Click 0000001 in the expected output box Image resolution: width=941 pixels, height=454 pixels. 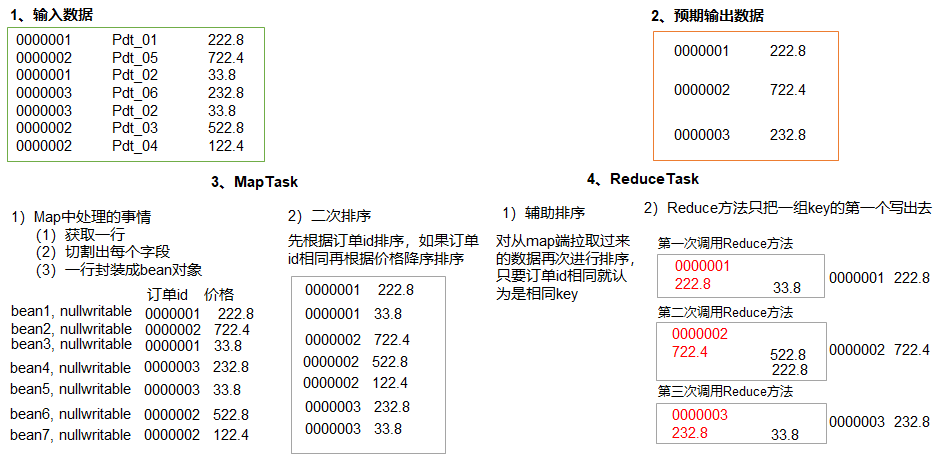(702, 51)
